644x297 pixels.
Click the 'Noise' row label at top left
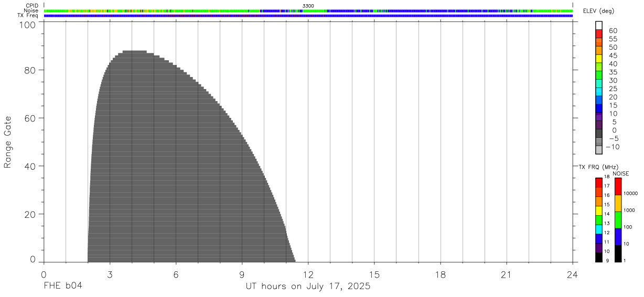(x=31, y=10)
